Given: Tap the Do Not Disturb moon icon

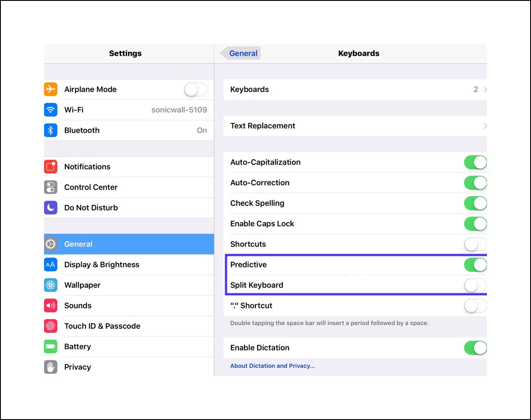Looking at the screenshot, I should [x=51, y=208].
